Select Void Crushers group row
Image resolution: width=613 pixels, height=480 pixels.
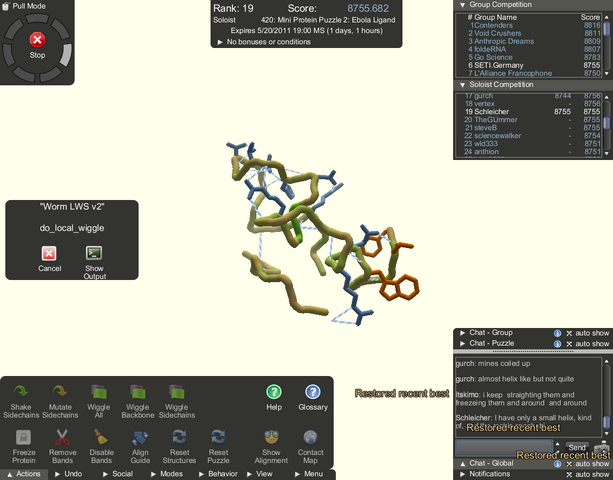pyautogui.click(x=529, y=34)
